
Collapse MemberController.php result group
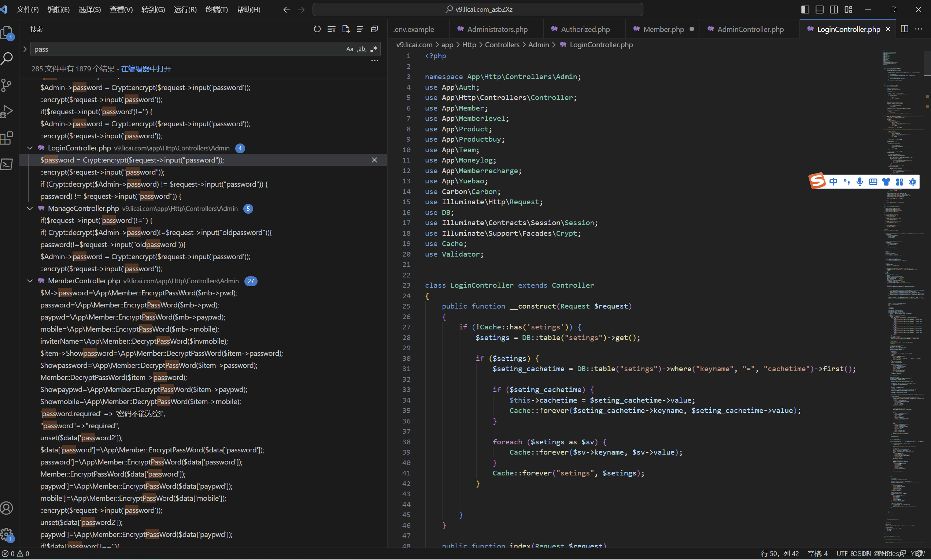pos(30,281)
